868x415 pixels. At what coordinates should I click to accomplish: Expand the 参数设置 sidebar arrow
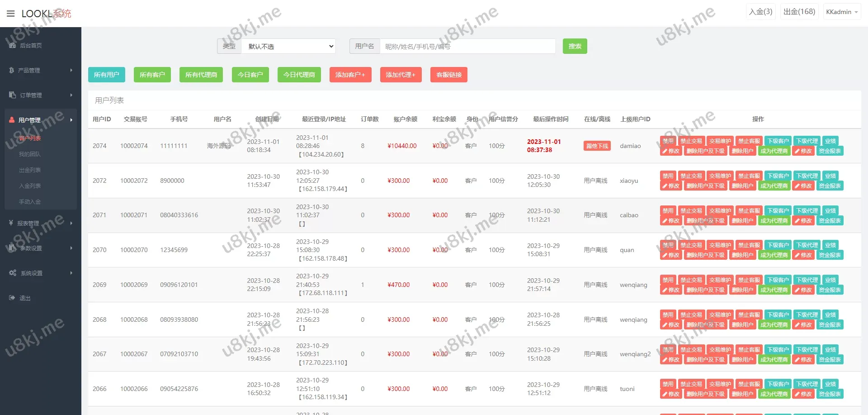point(71,248)
